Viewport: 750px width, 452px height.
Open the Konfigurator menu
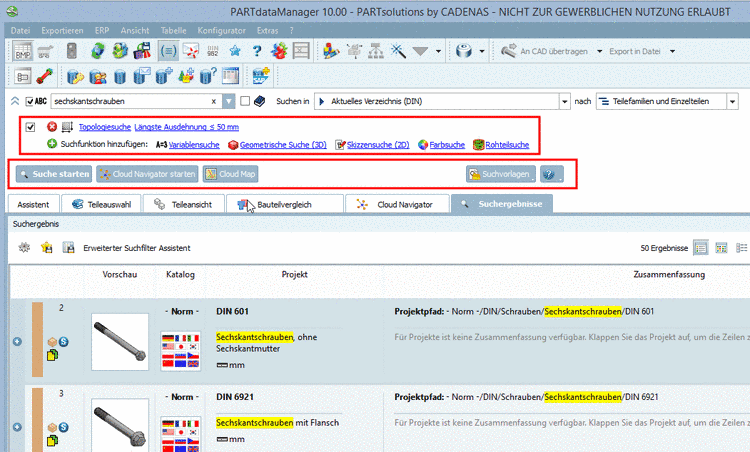tap(221, 31)
